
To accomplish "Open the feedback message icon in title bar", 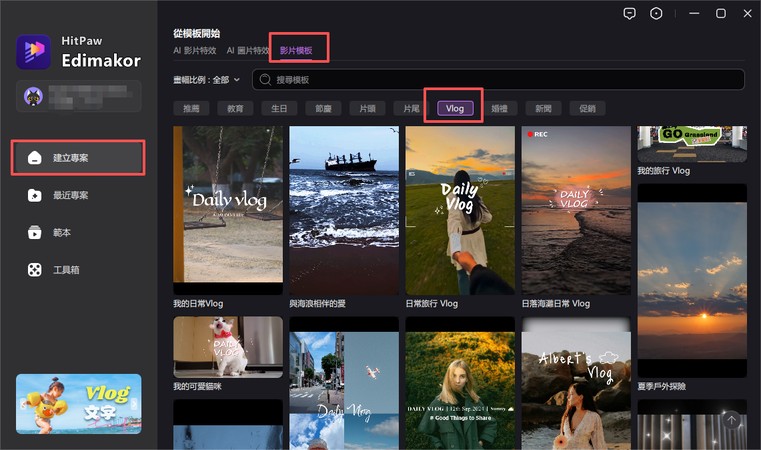I will coord(629,14).
